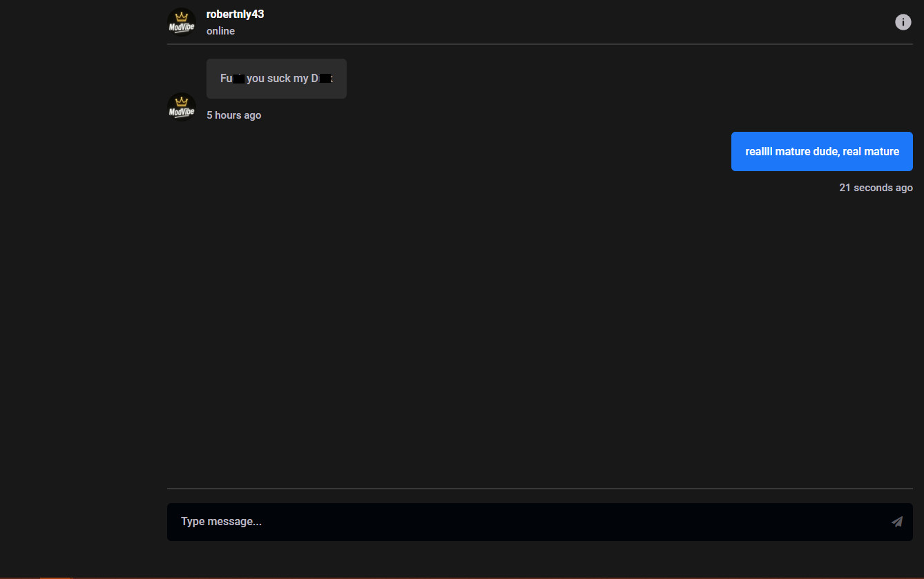Viewport: 924px width, 579px height.
Task: Click the ModVibe avatar in chat header
Action: 182,22
